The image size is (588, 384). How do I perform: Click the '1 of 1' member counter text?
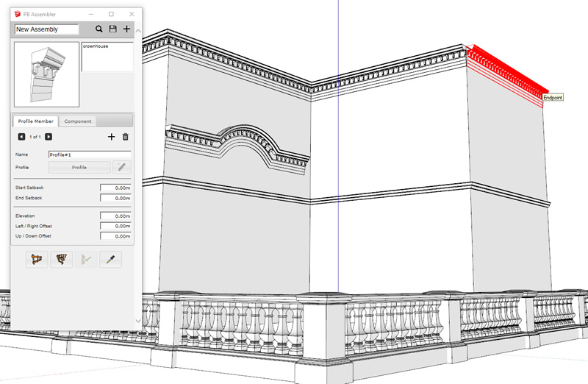pos(35,137)
